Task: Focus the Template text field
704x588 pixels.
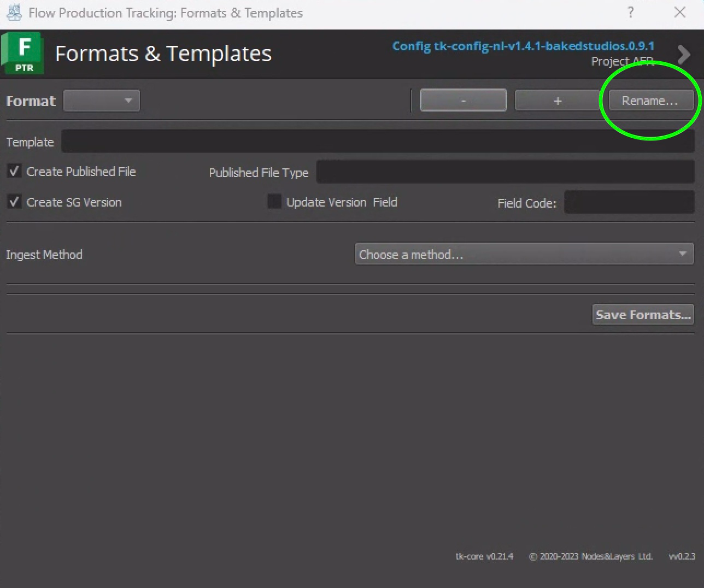Action: (x=377, y=142)
